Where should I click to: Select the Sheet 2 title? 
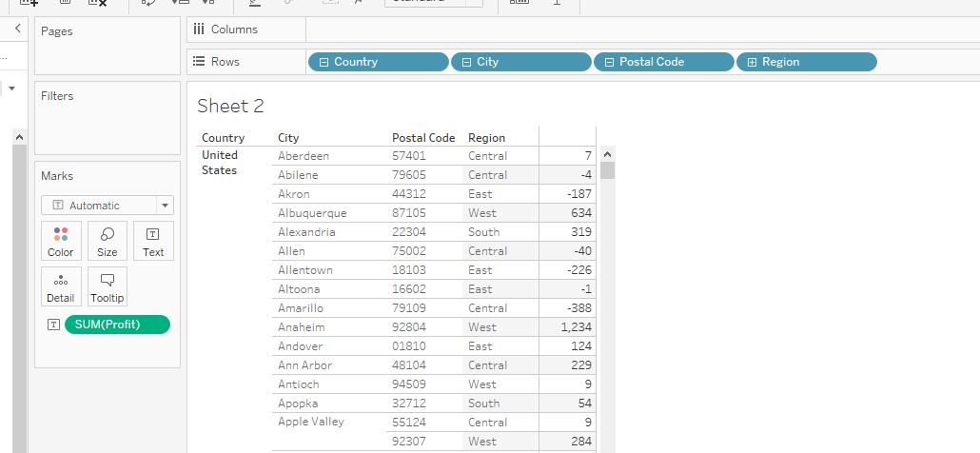pyautogui.click(x=230, y=106)
